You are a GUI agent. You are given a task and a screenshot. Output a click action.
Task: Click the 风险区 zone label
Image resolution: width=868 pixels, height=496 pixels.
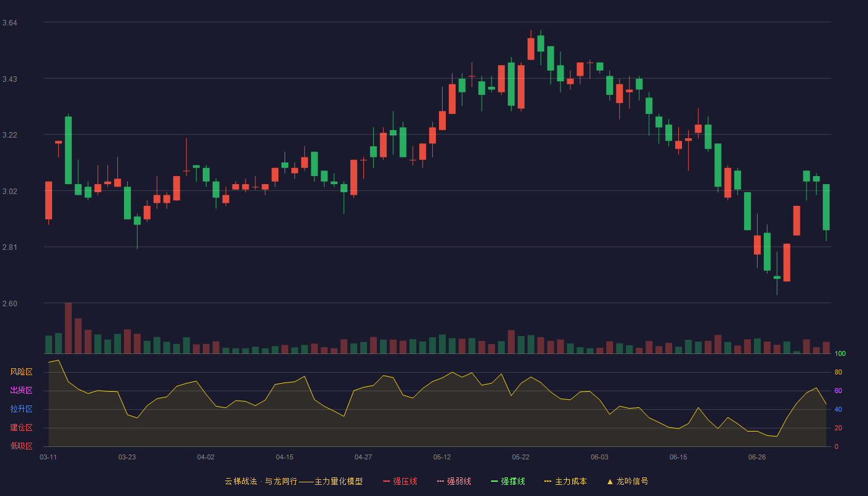click(21, 372)
